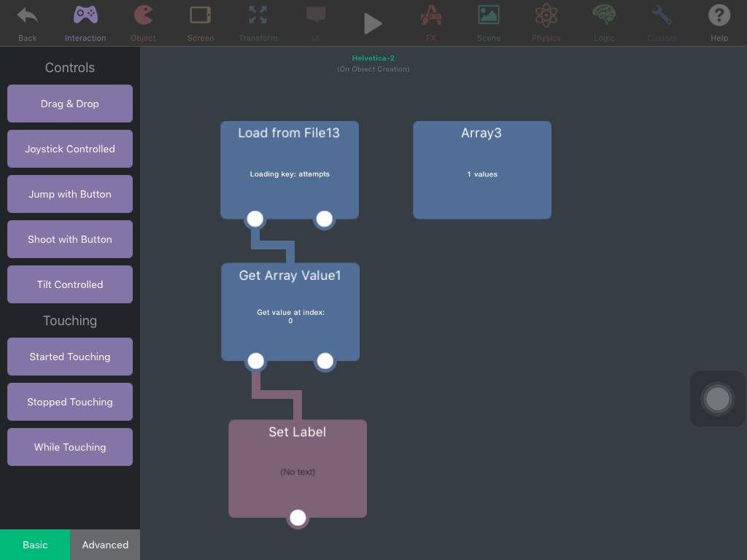The width and height of the screenshot is (747, 560).
Task: Tap the round floating button at right edge
Action: pyautogui.click(x=717, y=399)
